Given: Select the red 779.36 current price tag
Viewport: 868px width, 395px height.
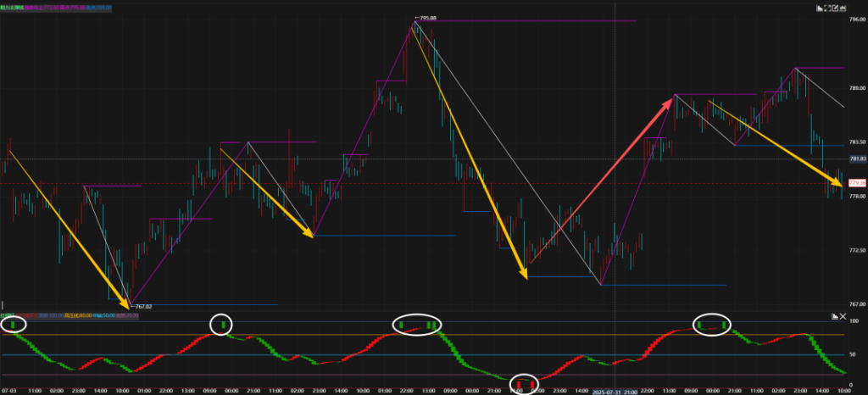Looking at the screenshot, I should pyautogui.click(x=856, y=183).
